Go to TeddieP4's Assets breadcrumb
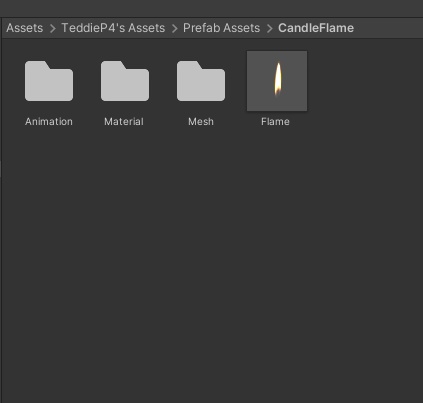The image size is (423, 403). point(113,28)
